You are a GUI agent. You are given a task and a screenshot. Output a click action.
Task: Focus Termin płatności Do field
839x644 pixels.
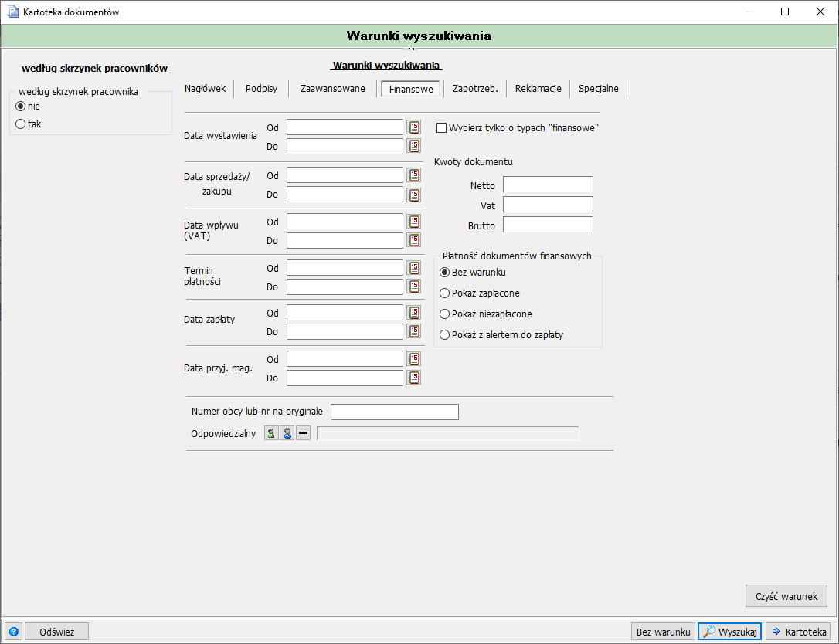pos(345,286)
